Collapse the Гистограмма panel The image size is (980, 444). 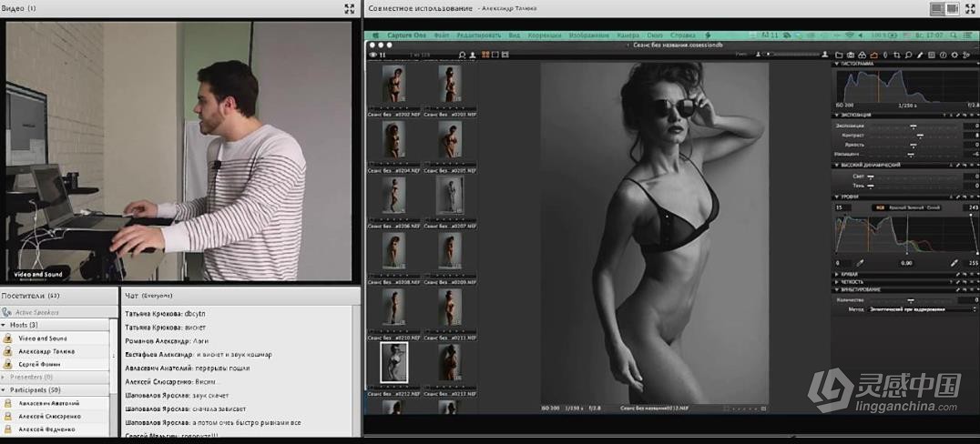pyautogui.click(x=836, y=64)
